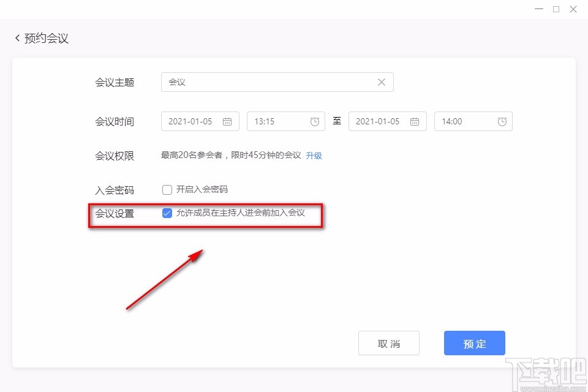Screen dimensions: 588x392
Task: Go back using the arrow beside 预约会议
Action: 17,37
